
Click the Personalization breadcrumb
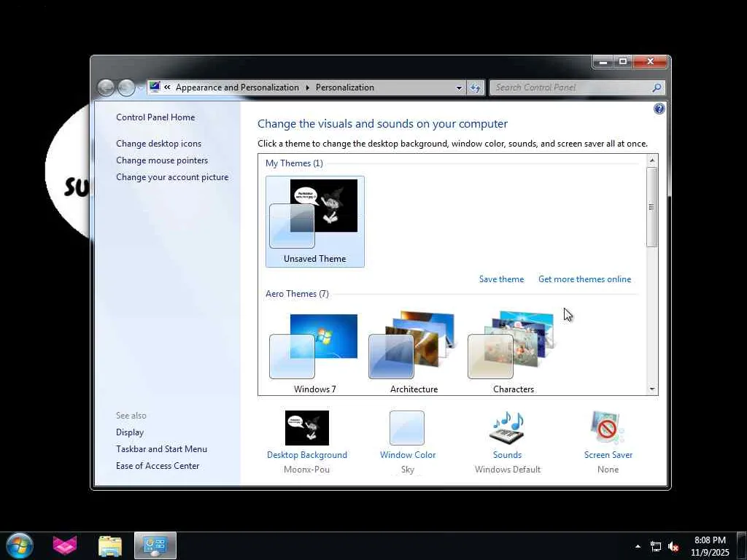click(x=345, y=87)
